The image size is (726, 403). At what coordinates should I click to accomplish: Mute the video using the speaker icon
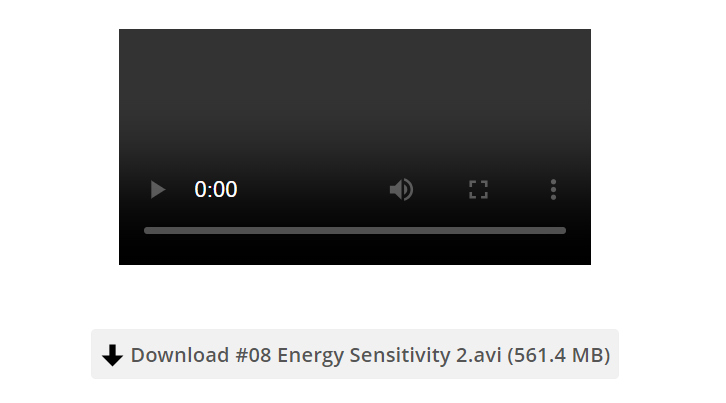[x=401, y=189]
